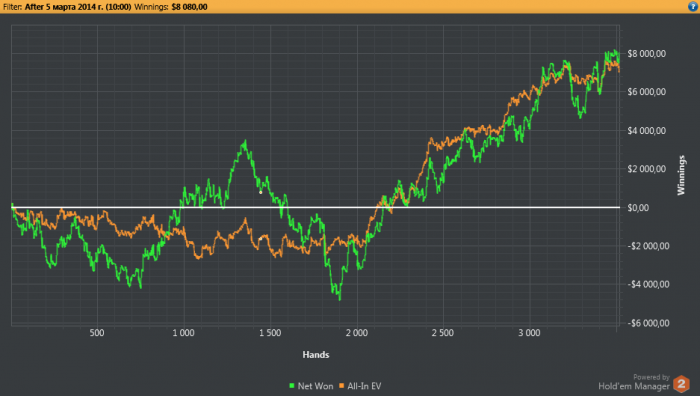This screenshot has width=700, height=396.
Task: Click the '1 500' x-axis label
Action: [270, 333]
